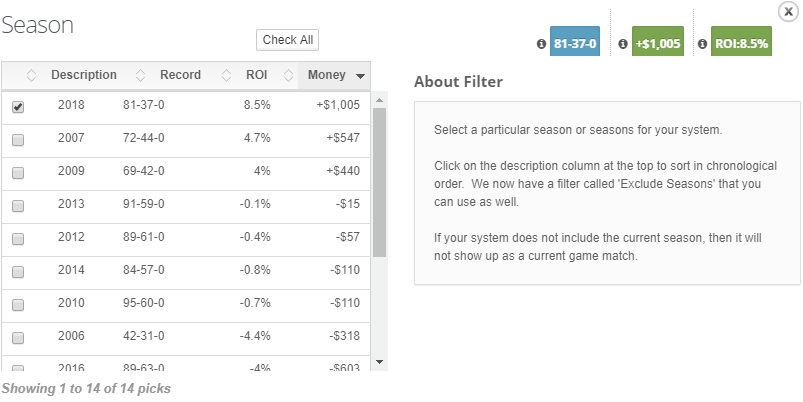Check the 2013 season checkbox
This screenshot has width=803, height=402.
click(x=18, y=206)
